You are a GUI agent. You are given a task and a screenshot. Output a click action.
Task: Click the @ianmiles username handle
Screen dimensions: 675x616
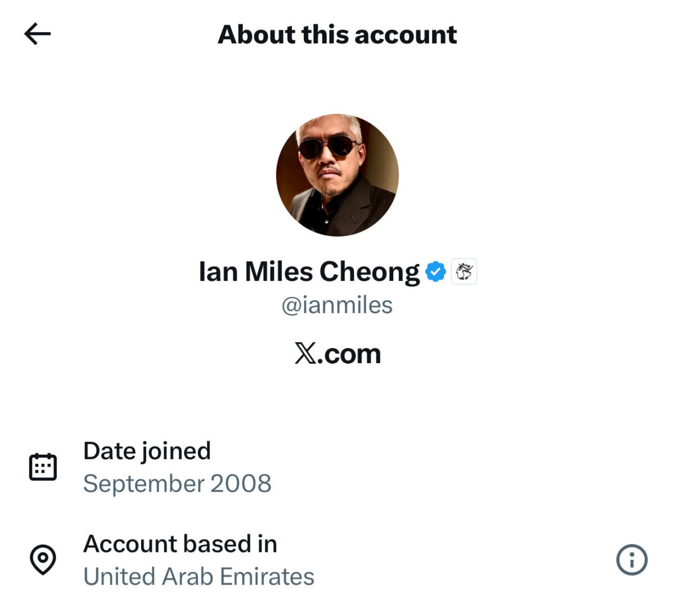point(336,305)
